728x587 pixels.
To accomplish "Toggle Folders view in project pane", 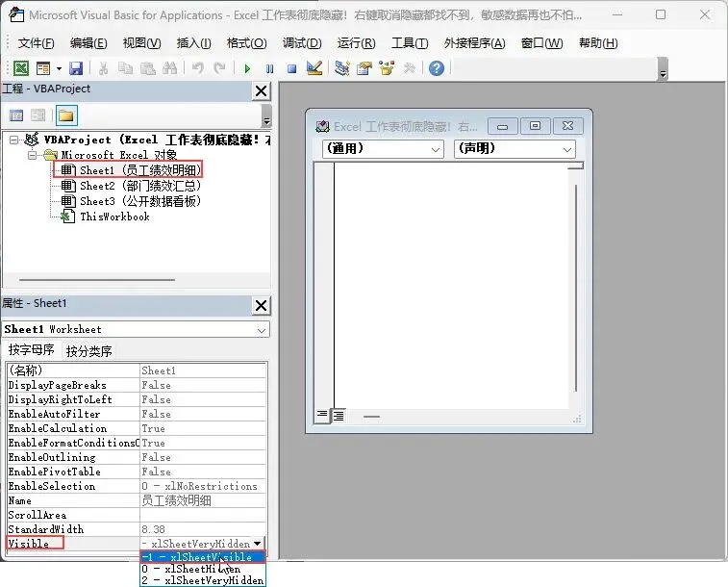I will coord(66,115).
